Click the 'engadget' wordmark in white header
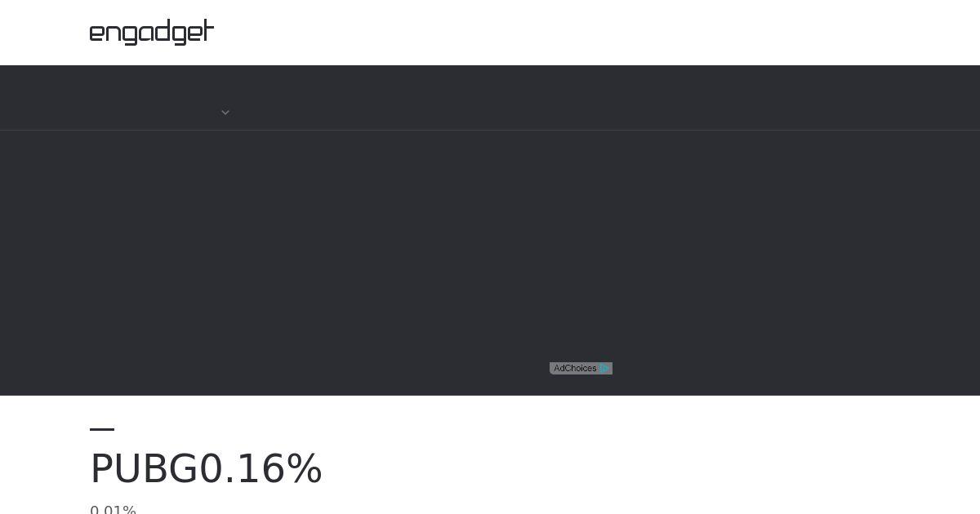 point(152,32)
